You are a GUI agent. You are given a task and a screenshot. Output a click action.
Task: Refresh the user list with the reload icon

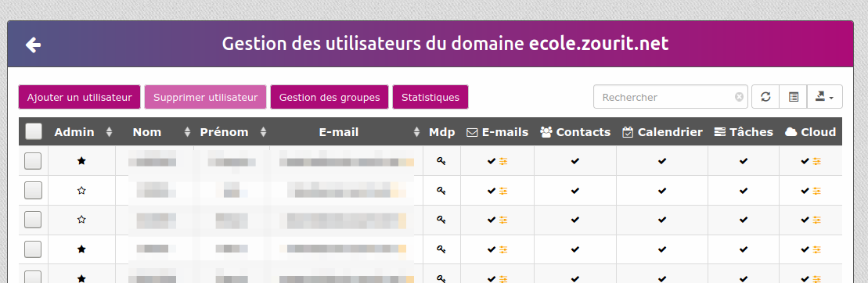[765, 97]
